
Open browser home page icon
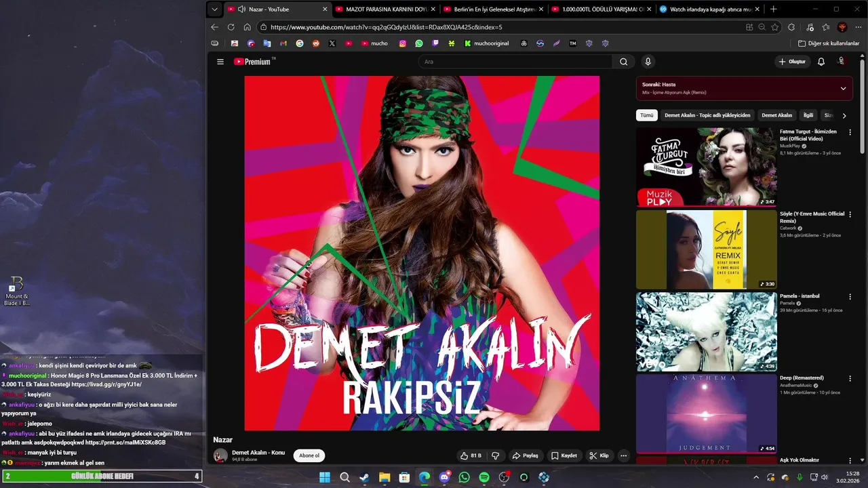pyautogui.click(x=247, y=27)
